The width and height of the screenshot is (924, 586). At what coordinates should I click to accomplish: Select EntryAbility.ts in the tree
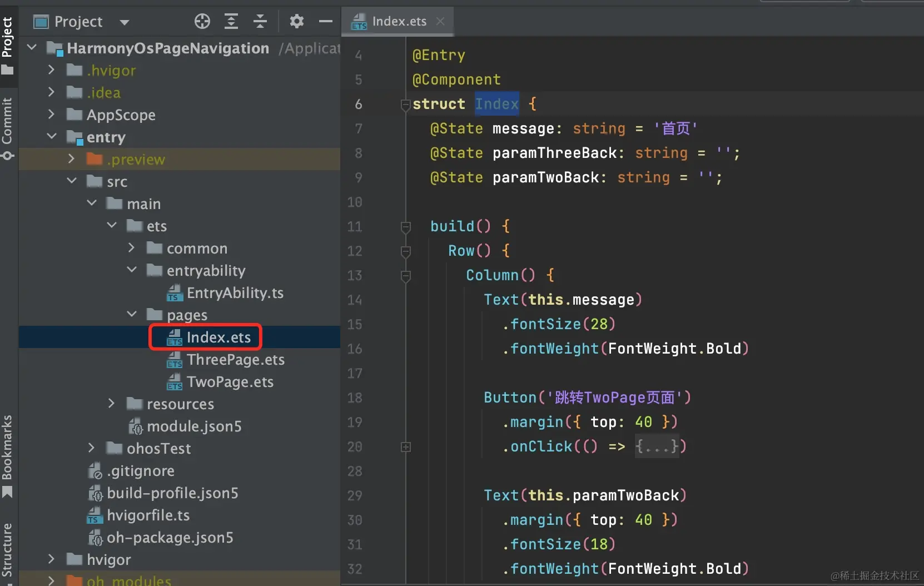pyautogui.click(x=235, y=293)
